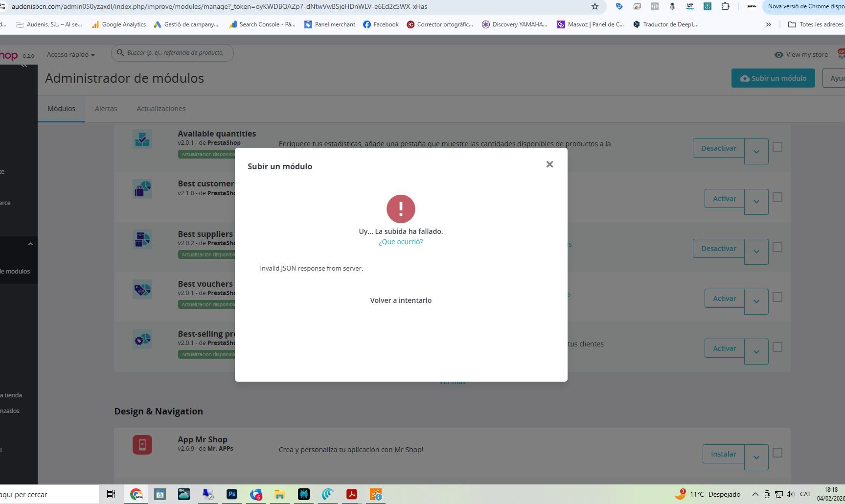
Task: Click the View my store eye icon
Action: tap(778, 55)
